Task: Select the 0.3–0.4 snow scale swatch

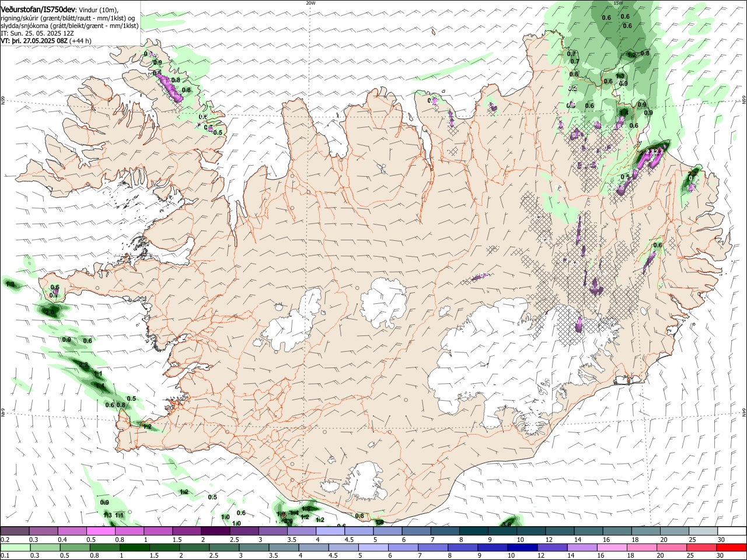Action: pos(43,531)
